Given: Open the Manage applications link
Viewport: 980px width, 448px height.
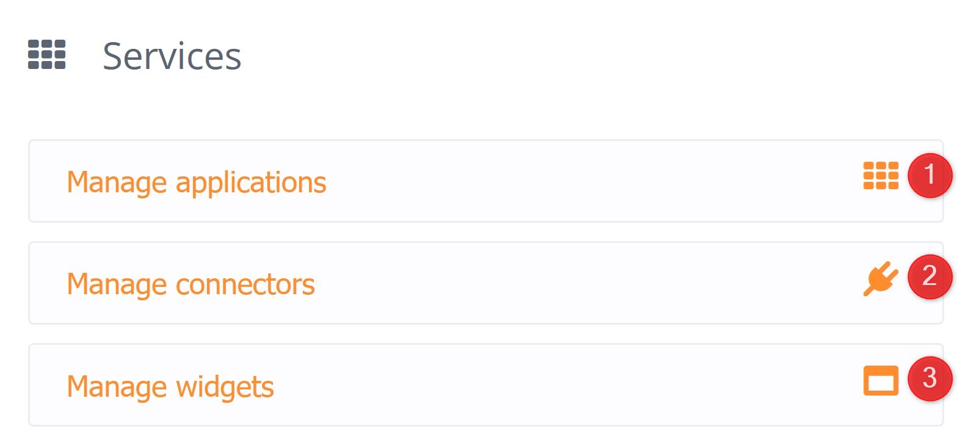Looking at the screenshot, I should [197, 182].
